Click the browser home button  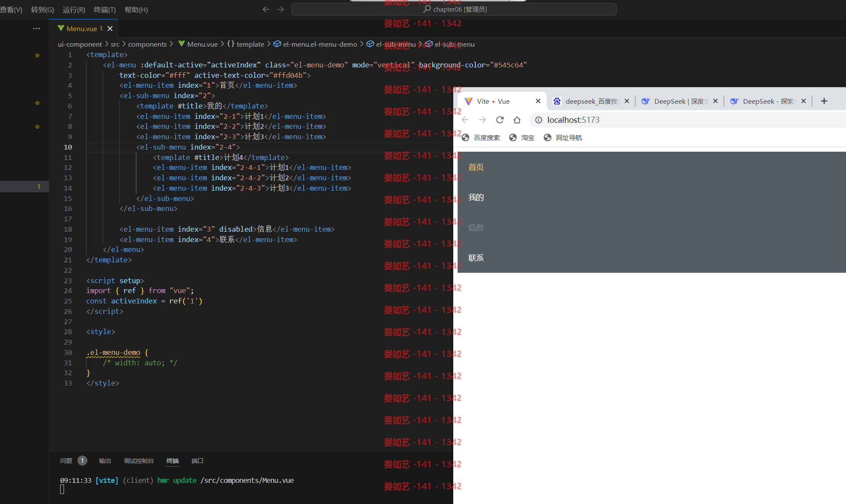(x=517, y=120)
